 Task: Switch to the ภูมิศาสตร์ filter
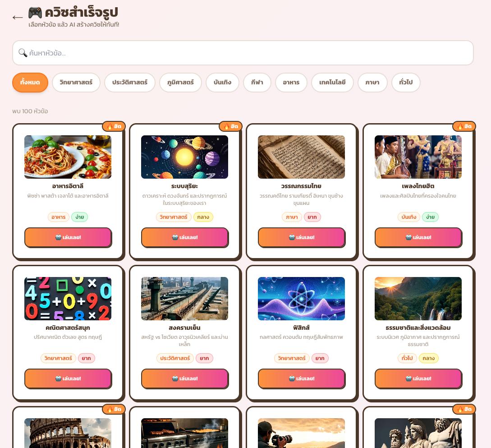pyautogui.click(x=180, y=83)
